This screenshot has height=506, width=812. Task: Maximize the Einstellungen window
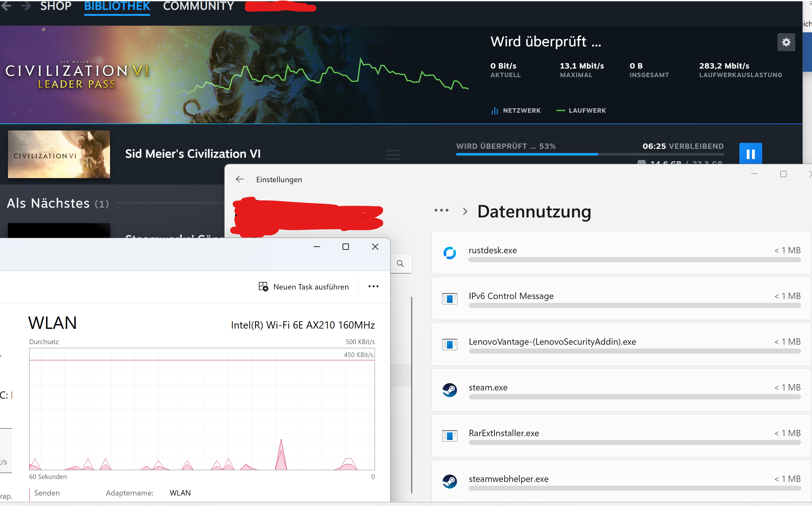click(783, 174)
